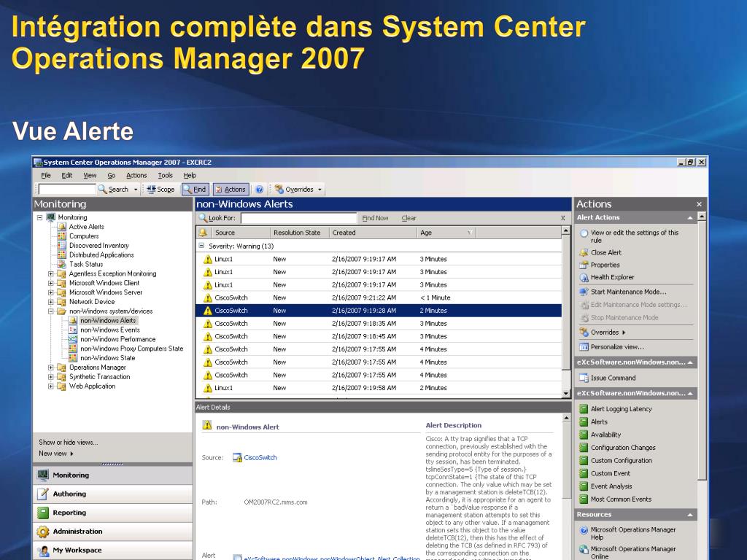Screen dimensions: 747x560
Task: Expand Agentless Exception Monitoring folder
Action: click(x=50, y=274)
